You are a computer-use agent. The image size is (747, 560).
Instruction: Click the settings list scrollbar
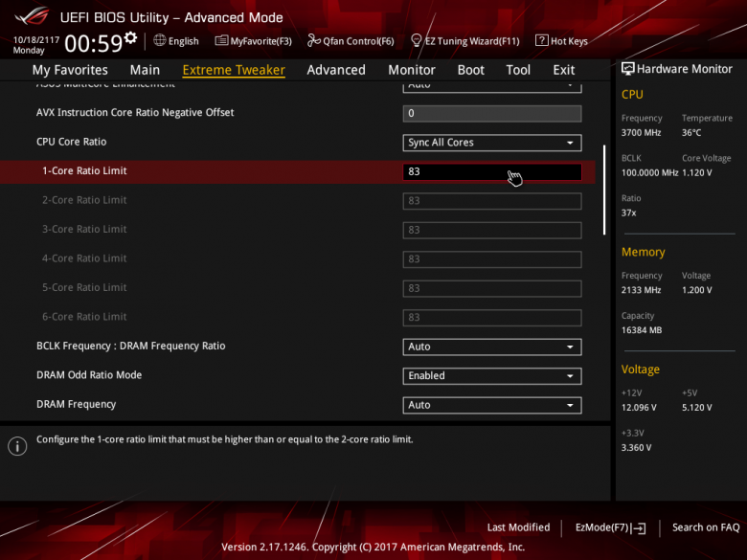[x=604, y=190]
